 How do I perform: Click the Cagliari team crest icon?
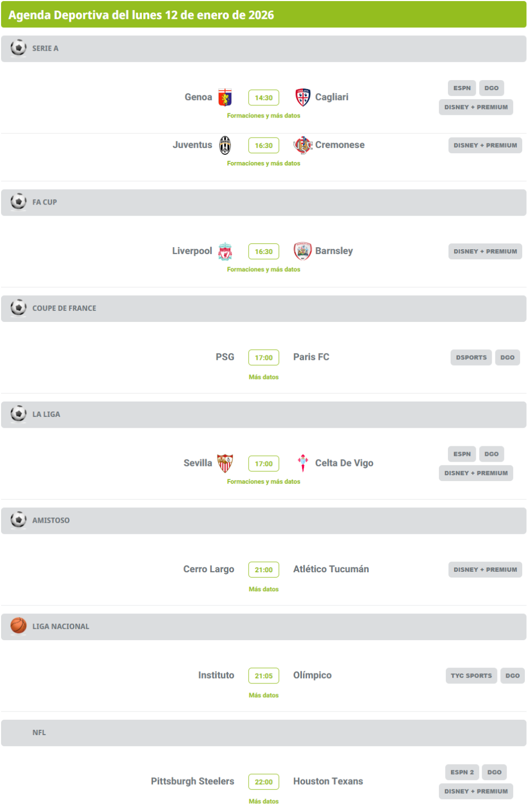pos(303,97)
